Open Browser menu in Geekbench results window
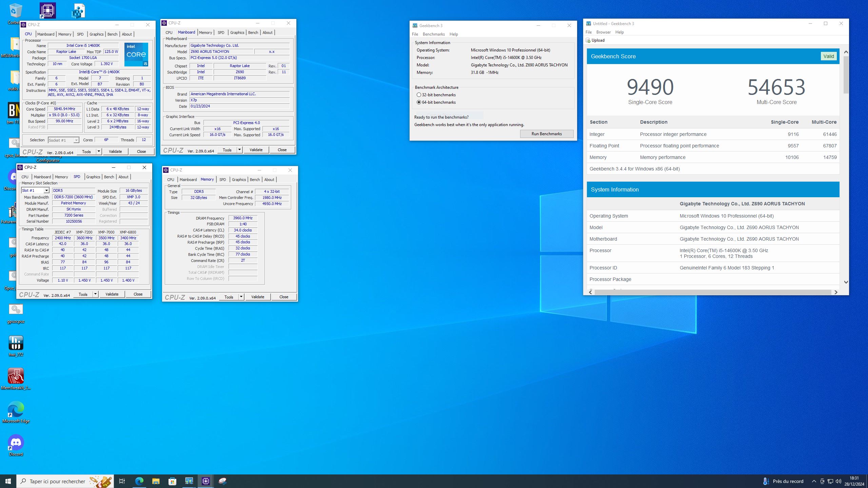868x488 pixels. (x=604, y=32)
